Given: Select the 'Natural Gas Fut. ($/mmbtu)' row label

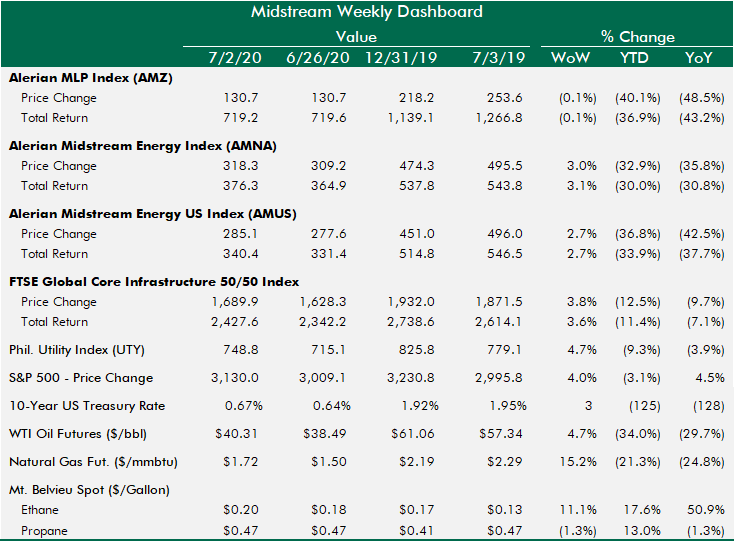Looking at the screenshot, I should point(93,462).
